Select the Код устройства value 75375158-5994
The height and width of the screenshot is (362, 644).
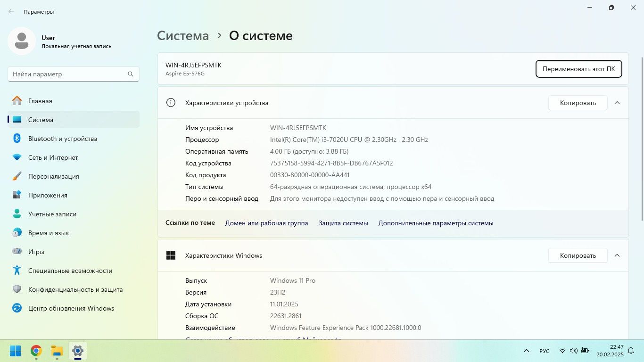click(x=331, y=163)
